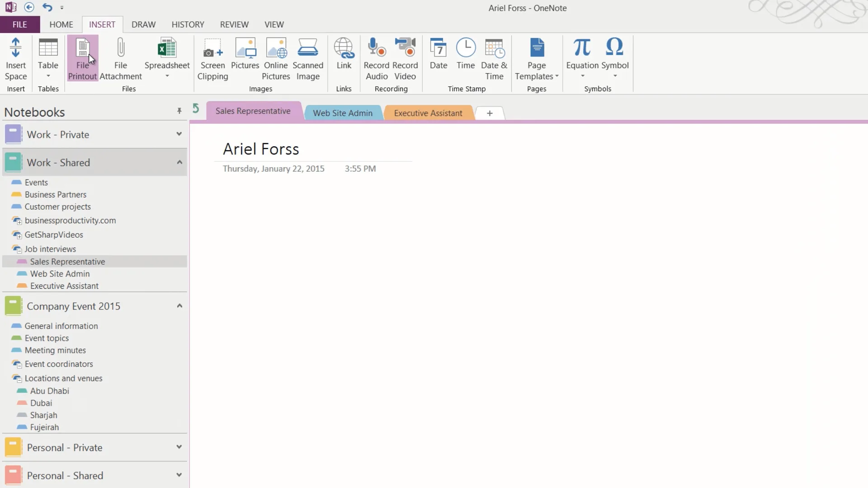Viewport: 868px width, 488px height.
Task: Insert a hyperlink with Link
Action: coord(344,54)
